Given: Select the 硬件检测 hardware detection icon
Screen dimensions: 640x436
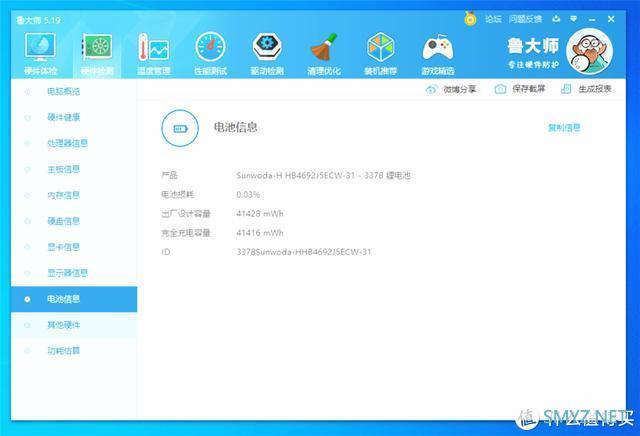Looking at the screenshot, I should 97,54.
